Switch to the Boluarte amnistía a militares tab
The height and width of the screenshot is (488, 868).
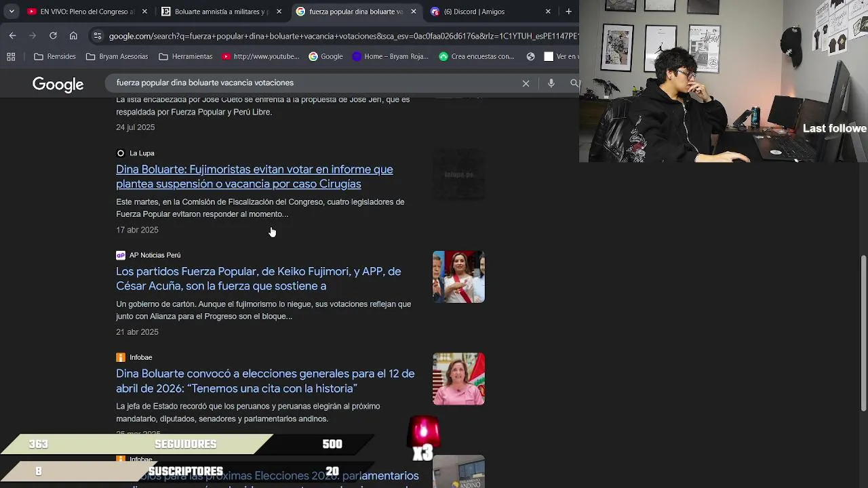[x=220, y=12]
